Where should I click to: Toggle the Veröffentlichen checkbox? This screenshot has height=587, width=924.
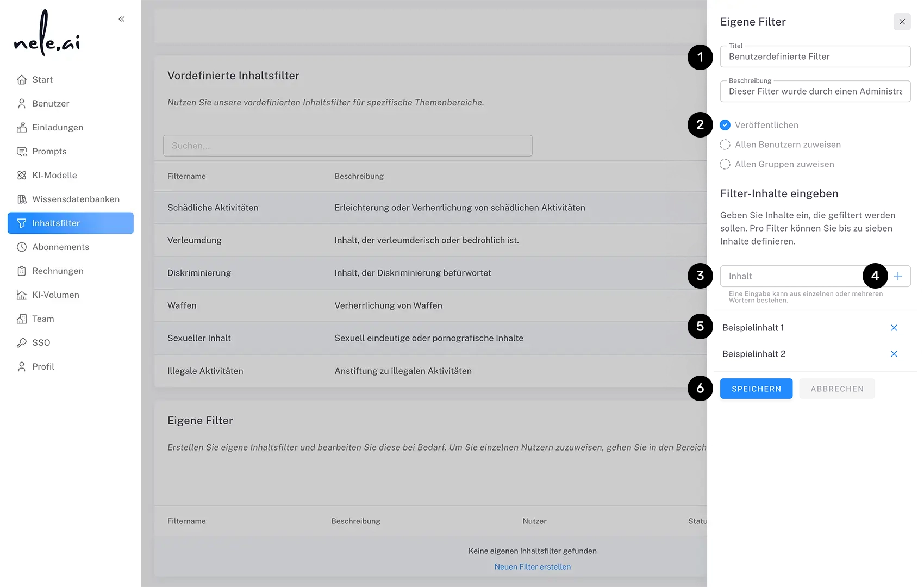pyautogui.click(x=725, y=125)
